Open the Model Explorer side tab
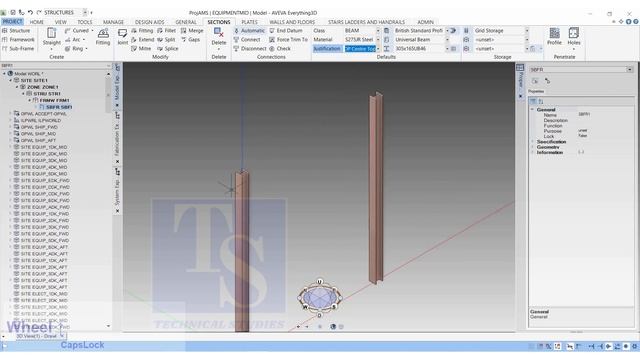 117,86
